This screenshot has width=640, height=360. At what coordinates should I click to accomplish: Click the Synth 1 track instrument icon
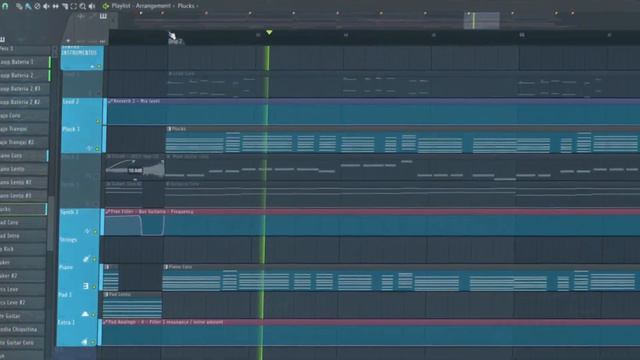(x=87, y=231)
